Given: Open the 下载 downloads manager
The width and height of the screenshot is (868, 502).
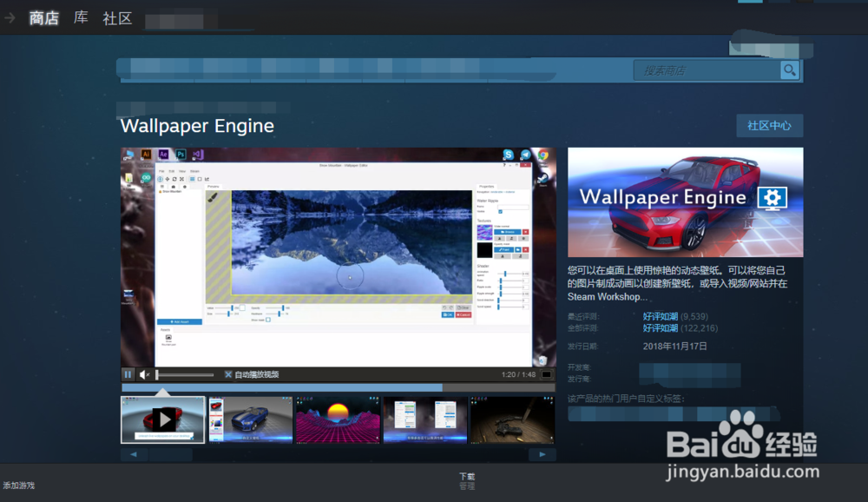Looking at the screenshot, I should tap(467, 477).
